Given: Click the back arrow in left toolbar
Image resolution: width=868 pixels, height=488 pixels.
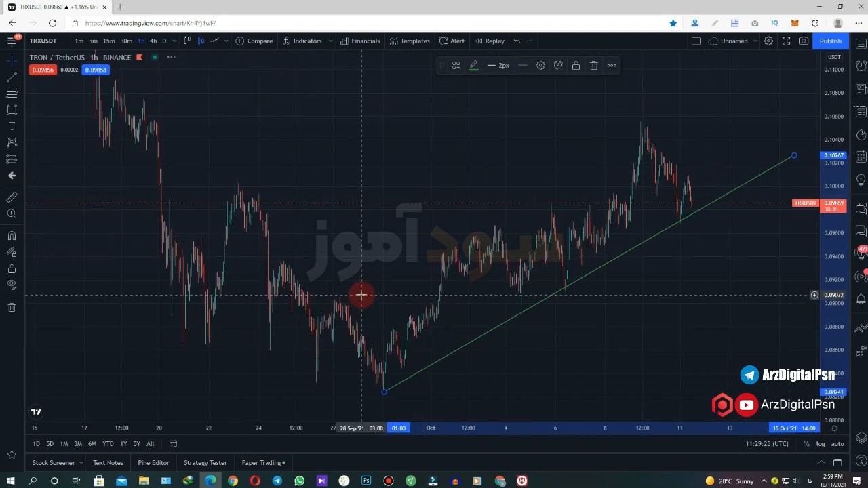Looking at the screenshot, I should tap(12, 176).
